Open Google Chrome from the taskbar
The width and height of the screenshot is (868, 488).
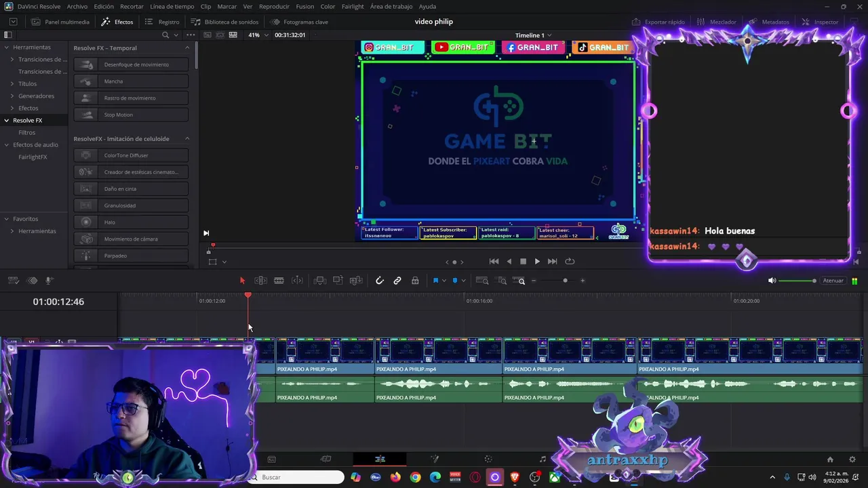tap(415, 477)
